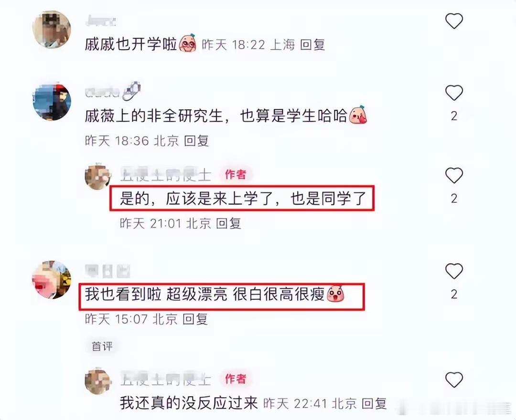Like author reply 是的，应该是来上学了
516x420 pixels.
tap(454, 175)
